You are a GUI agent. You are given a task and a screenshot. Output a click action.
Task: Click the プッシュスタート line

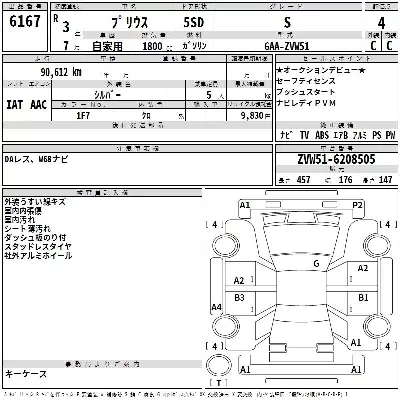pos(306,92)
